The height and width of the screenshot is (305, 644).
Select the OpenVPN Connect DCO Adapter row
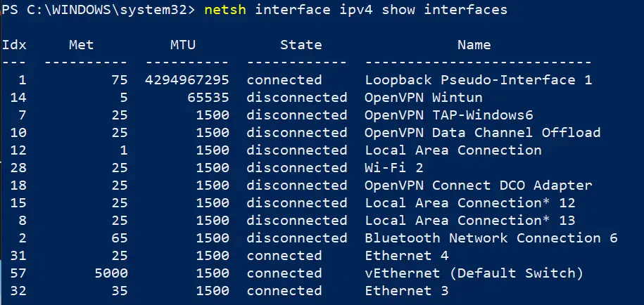pos(478,186)
